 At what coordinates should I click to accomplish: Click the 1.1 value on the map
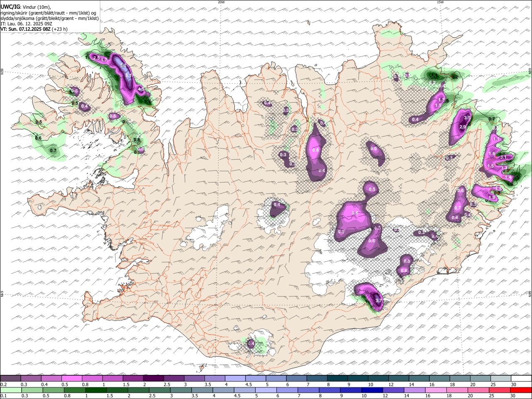tap(495, 139)
